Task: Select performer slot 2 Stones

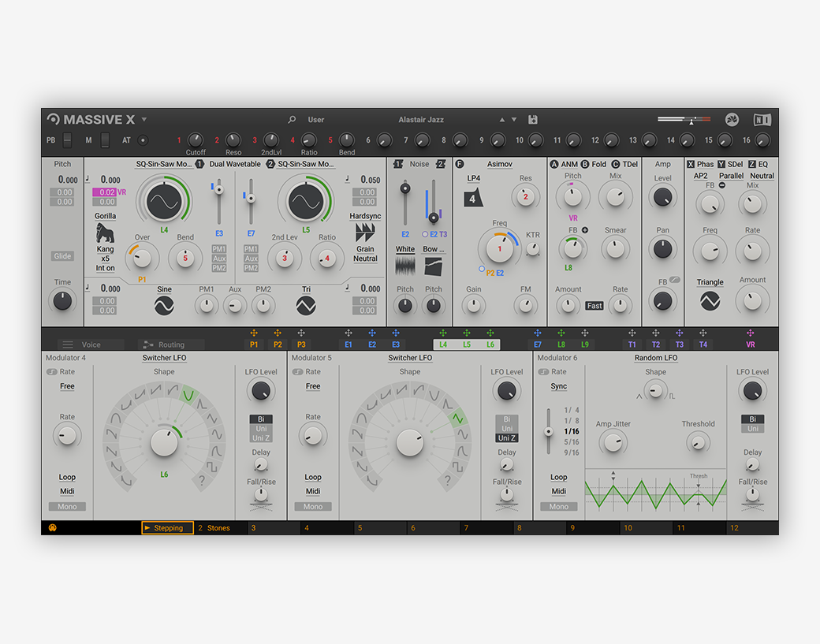Action: [220, 528]
